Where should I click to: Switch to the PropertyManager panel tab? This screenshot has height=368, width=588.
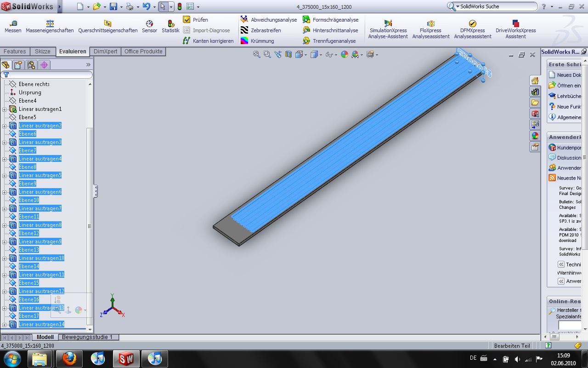point(19,65)
